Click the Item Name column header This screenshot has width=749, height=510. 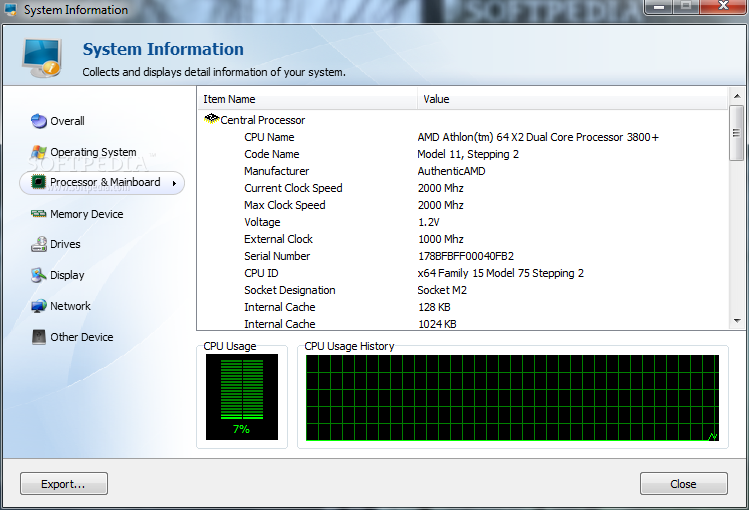(x=307, y=99)
